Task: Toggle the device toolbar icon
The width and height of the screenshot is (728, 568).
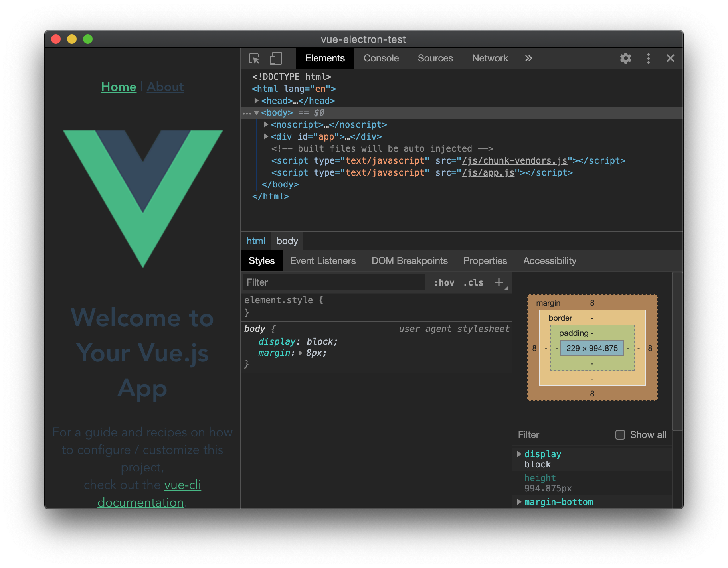Action: 276,59
